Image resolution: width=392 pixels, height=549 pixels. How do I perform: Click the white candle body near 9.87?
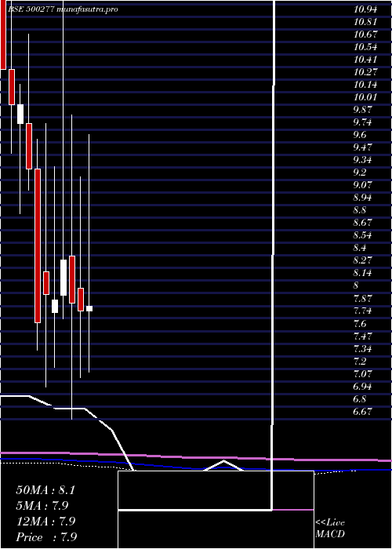[x=20, y=114]
